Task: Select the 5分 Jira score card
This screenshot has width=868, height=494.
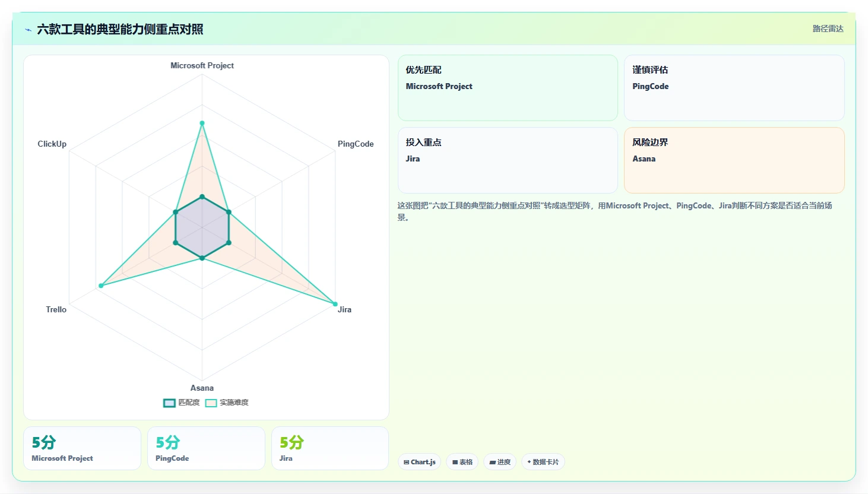Action: click(x=330, y=448)
